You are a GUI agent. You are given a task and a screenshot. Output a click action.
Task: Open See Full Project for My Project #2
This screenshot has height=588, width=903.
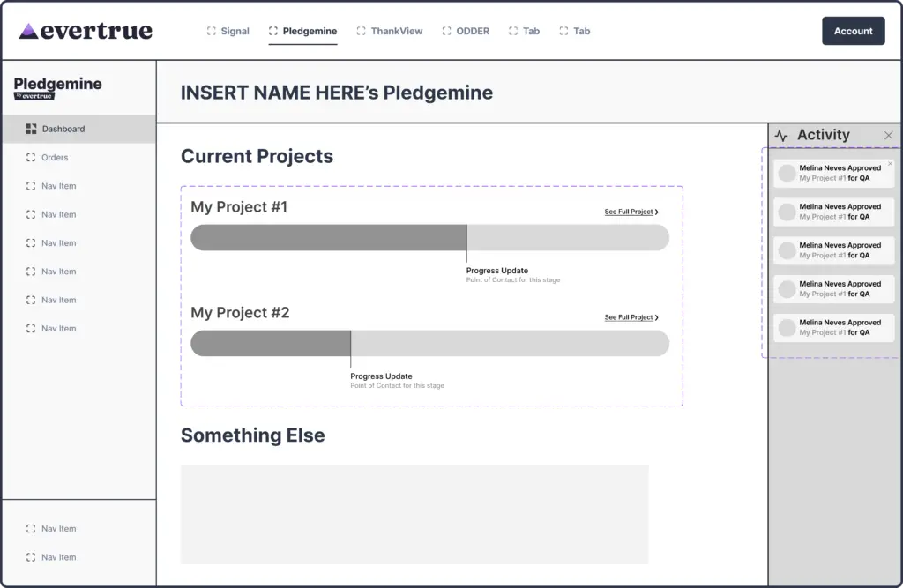(x=631, y=317)
